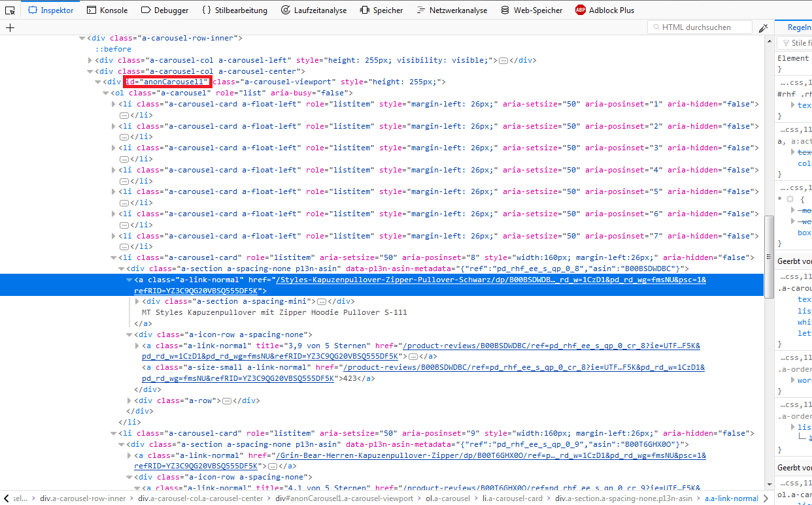Click breadcrumb scroll-left arrow
This screenshot has height=505, width=812.
tap(6, 498)
